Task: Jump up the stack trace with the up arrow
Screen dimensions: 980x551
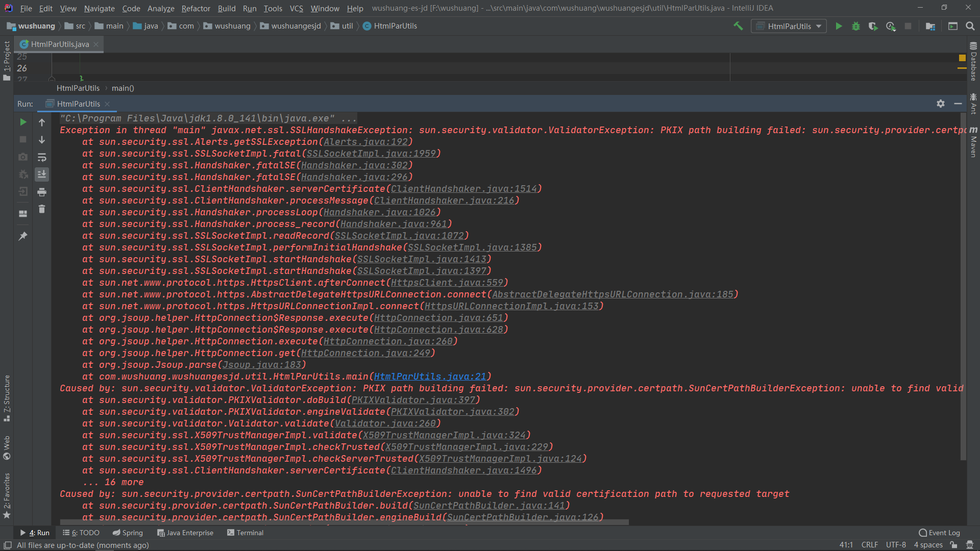Action: point(42,122)
